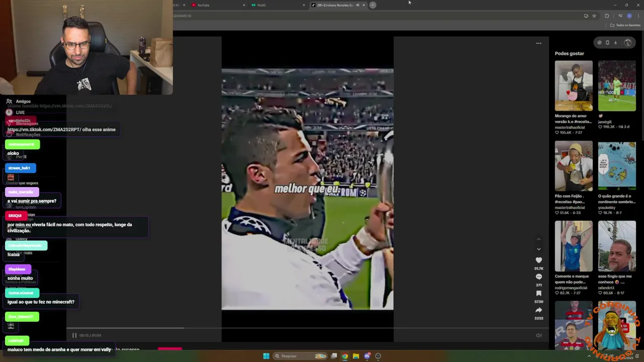Mute the video with speaker icon
Viewport: 644px width, 362px height.
coord(538,335)
